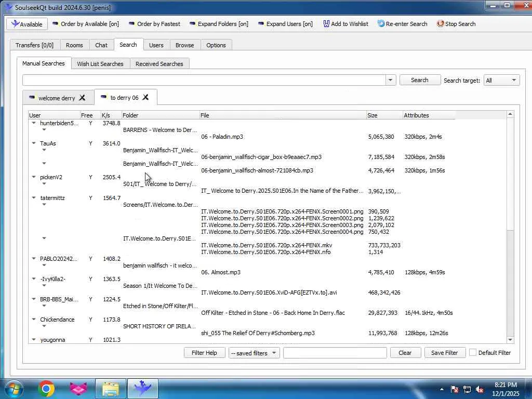Collapse user hunterbiden5 results
The width and height of the screenshot is (532, 399).
34,123
